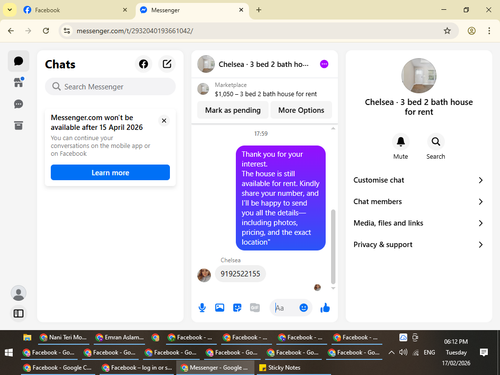Focus the Search Messenger field
500x375 pixels.
[110, 87]
